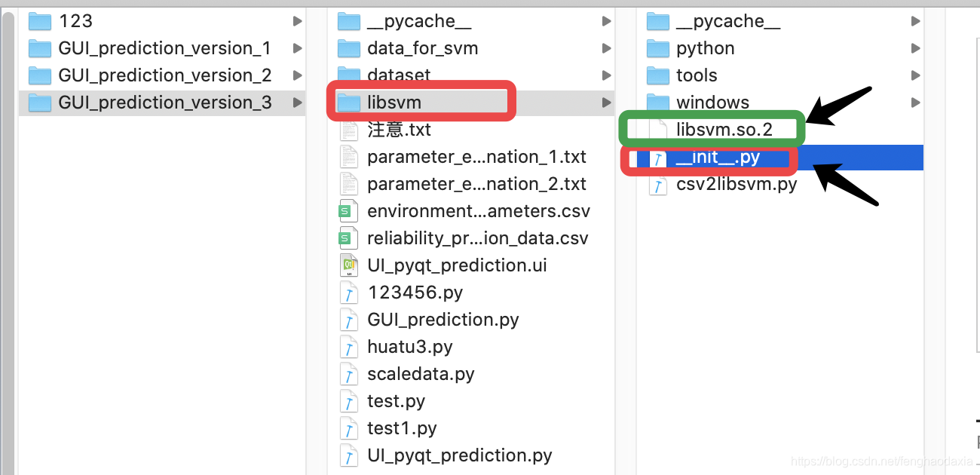The width and height of the screenshot is (980, 475).
Task: Select test1.py in the middle column
Action: 396,427
